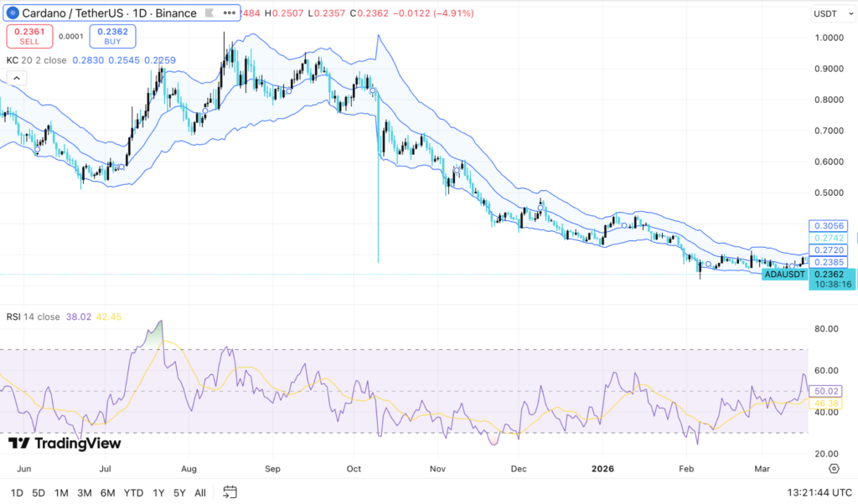The height and width of the screenshot is (504, 858).
Task: Click the 13:21:44 UTC clock display
Action: [818, 493]
